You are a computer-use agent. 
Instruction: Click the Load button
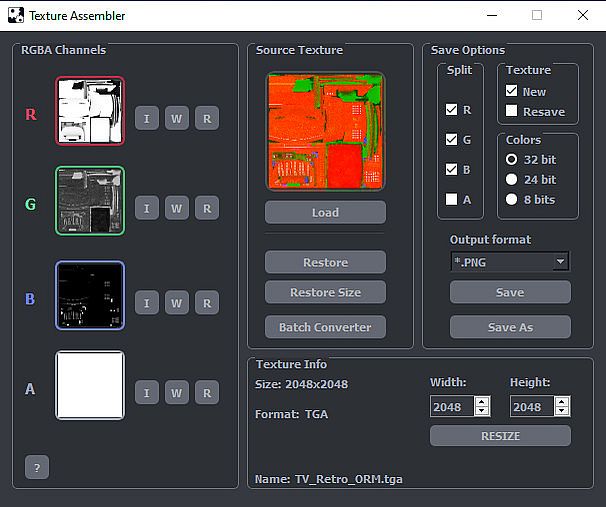click(x=325, y=212)
